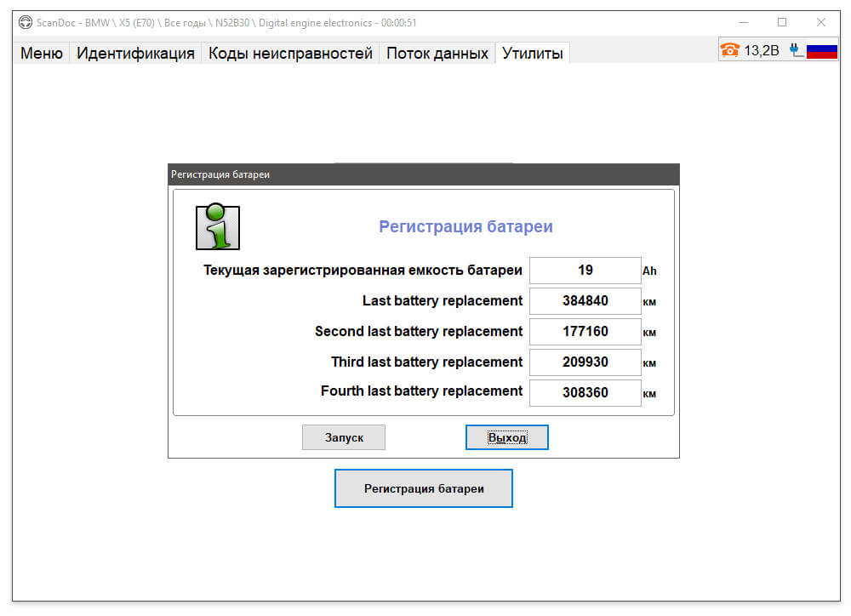Click the Выход button
This screenshot has width=851, height=616.
coord(507,437)
